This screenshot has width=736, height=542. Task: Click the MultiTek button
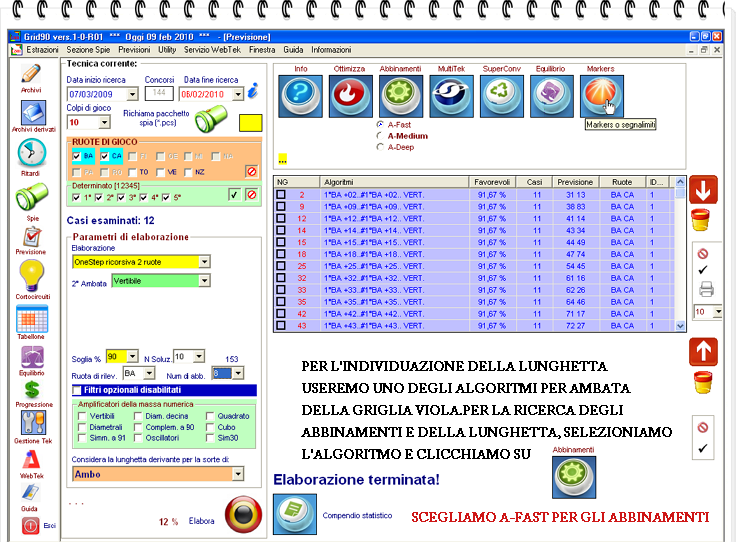click(x=451, y=96)
